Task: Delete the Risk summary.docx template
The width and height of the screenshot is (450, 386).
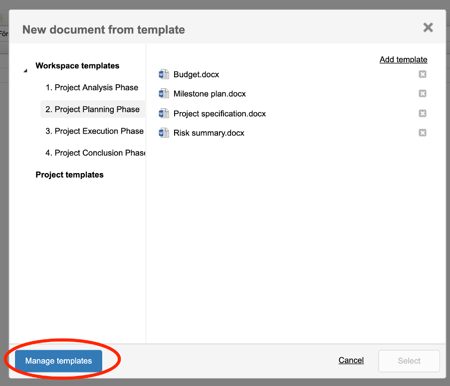Action: [x=422, y=133]
